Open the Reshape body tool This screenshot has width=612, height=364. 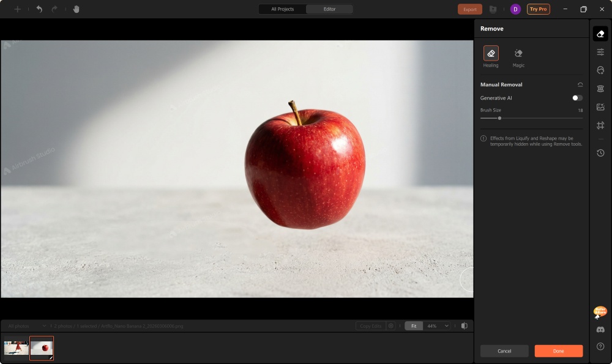point(599,88)
